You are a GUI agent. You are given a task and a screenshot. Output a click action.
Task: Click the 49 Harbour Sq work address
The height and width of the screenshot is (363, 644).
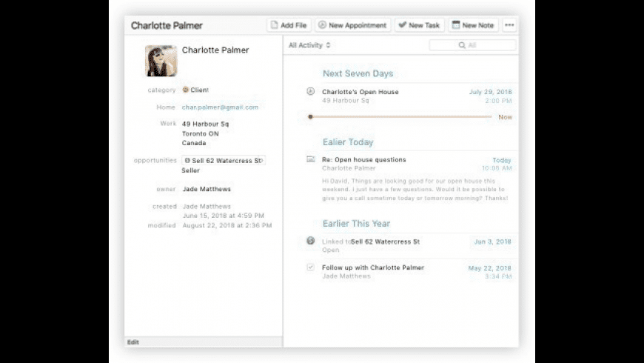[205, 133]
